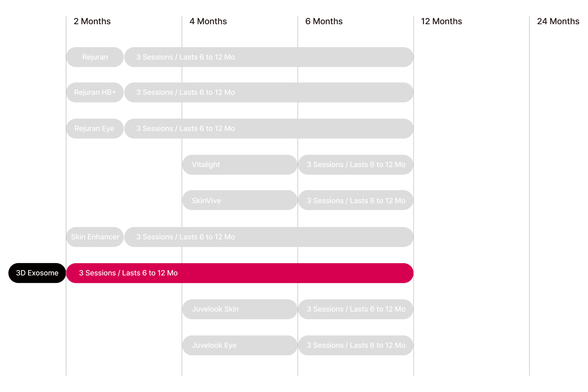Screen dimensions: 588x392
Task: Click the 4 Months column header
Action: click(208, 21)
